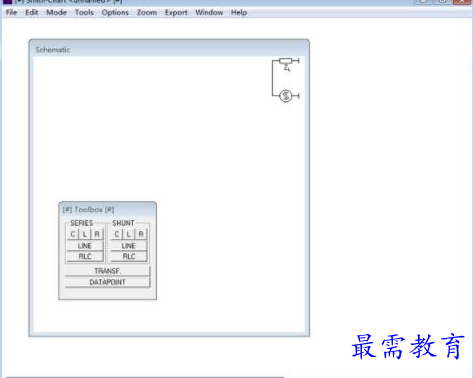Open the Help menu
This screenshot has height=378, width=473.
[x=239, y=12]
